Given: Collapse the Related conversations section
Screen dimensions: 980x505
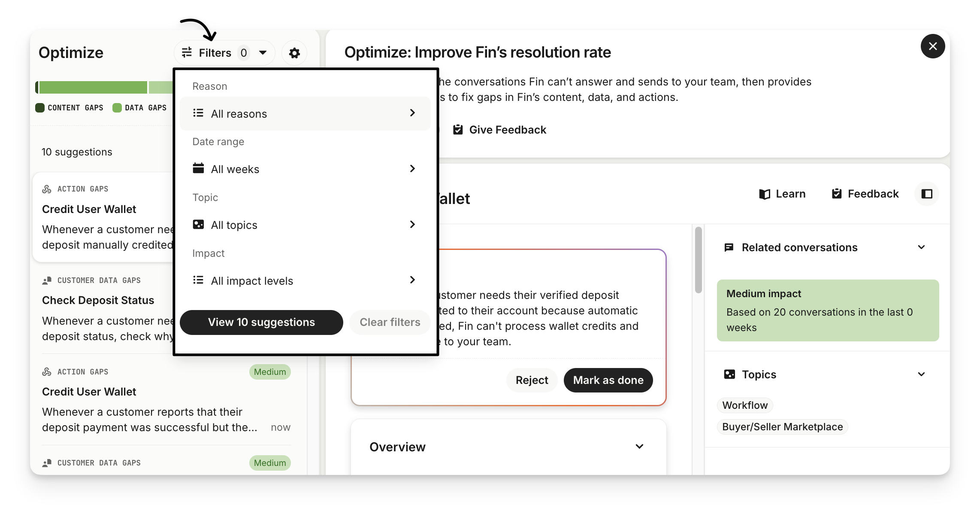Looking at the screenshot, I should coord(921,247).
